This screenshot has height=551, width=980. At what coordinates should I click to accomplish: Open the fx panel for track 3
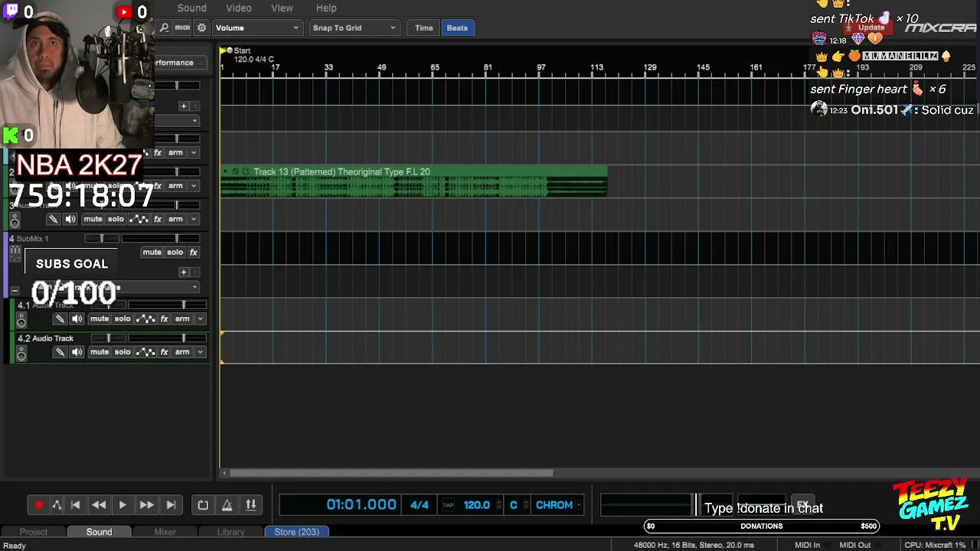(158, 219)
